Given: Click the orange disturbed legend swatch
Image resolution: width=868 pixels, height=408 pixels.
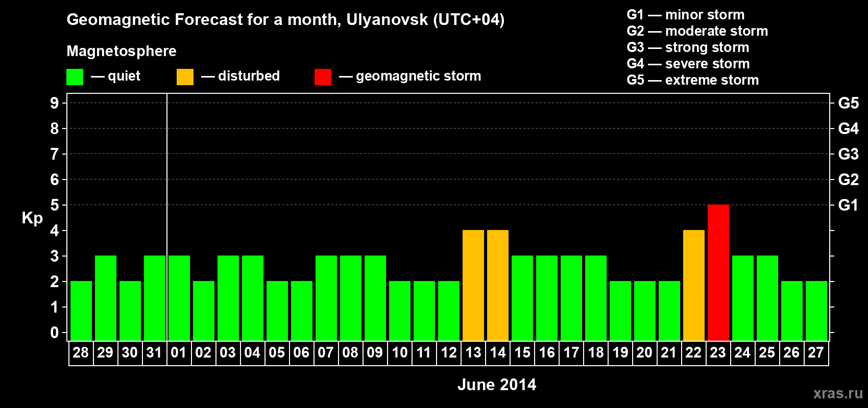Looking at the screenshot, I should [185, 77].
